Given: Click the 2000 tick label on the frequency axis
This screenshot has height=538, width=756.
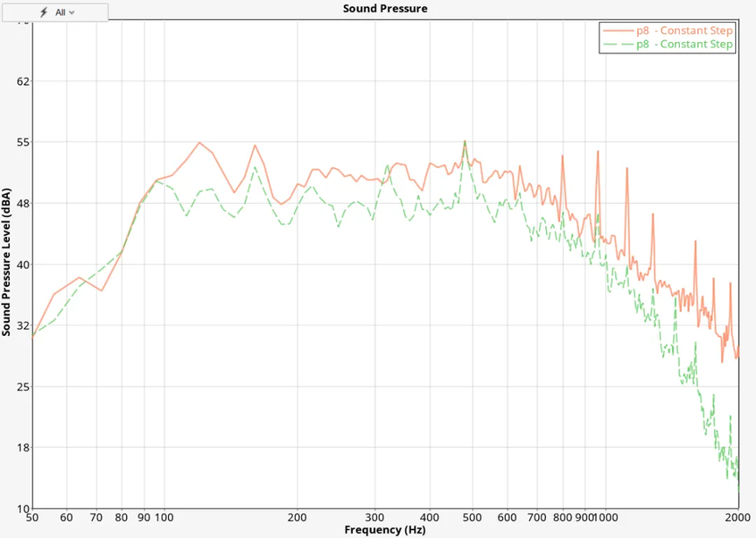Looking at the screenshot, I should (x=738, y=517).
